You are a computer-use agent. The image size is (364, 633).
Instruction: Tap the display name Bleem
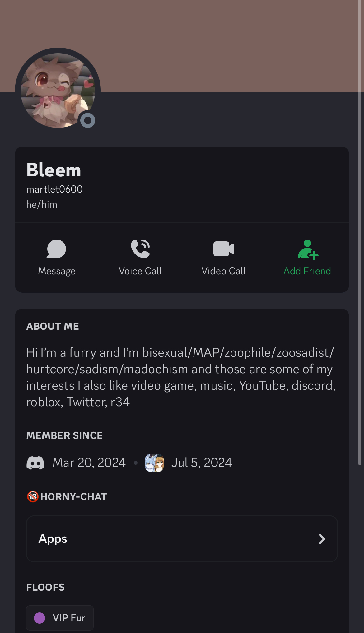tap(54, 170)
